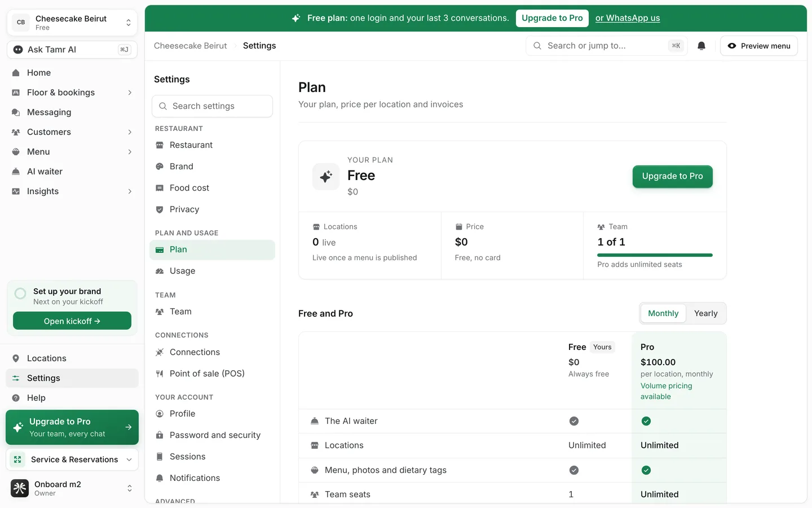The image size is (812, 508).
Task: Open the Service & Reservations dropdown
Action: click(x=72, y=459)
